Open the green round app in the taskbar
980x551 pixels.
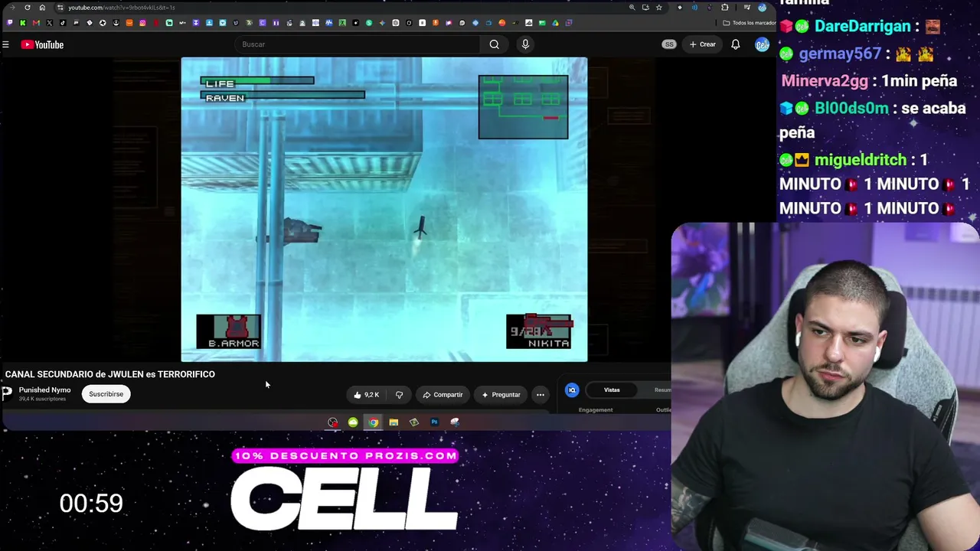[353, 422]
